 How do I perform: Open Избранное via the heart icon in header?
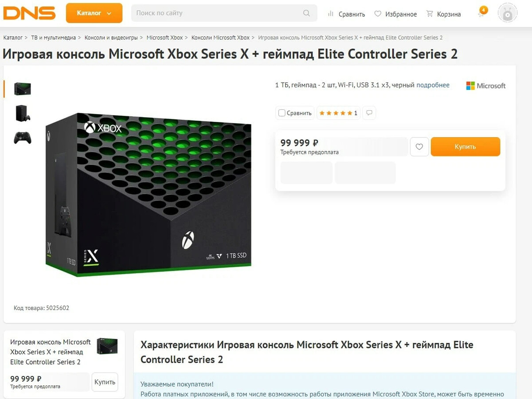point(377,14)
